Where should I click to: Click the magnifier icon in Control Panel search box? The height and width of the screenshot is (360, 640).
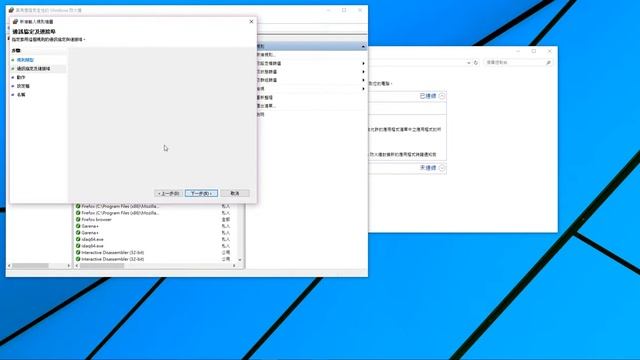tap(548, 62)
